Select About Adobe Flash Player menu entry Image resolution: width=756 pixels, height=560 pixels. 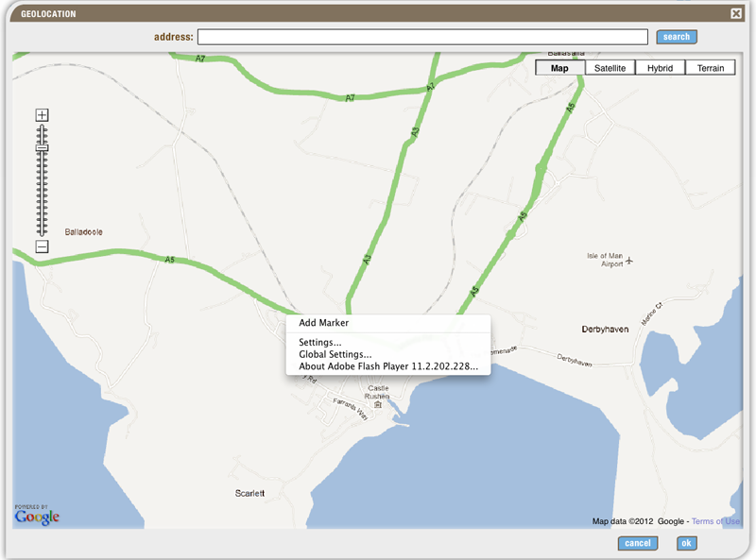pyautogui.click(x=388, y=366)
